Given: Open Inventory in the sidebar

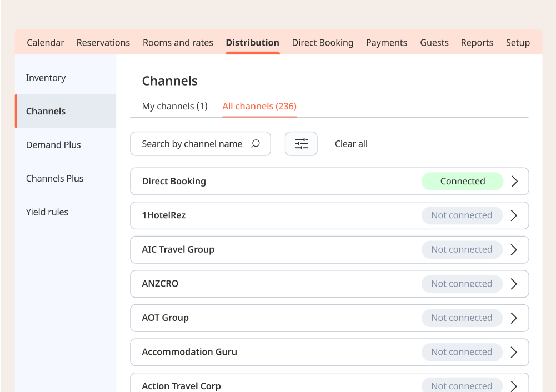Looking at the screenshot, I should (x=46, y=78).
